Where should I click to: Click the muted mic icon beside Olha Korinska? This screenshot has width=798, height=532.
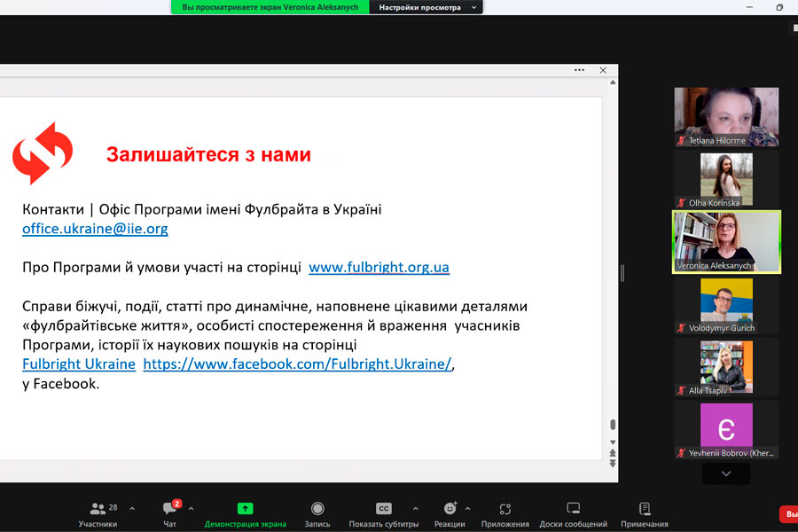pyautogui.click(x=682, y=203)
